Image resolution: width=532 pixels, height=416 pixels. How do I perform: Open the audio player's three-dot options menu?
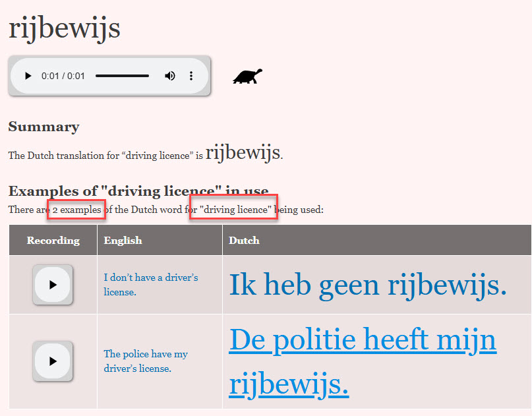click(191, 76)
